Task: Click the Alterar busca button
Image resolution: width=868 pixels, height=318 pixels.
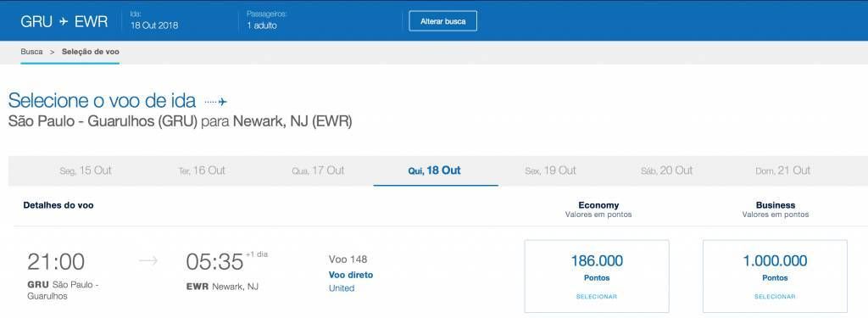Action: [442, 21]
